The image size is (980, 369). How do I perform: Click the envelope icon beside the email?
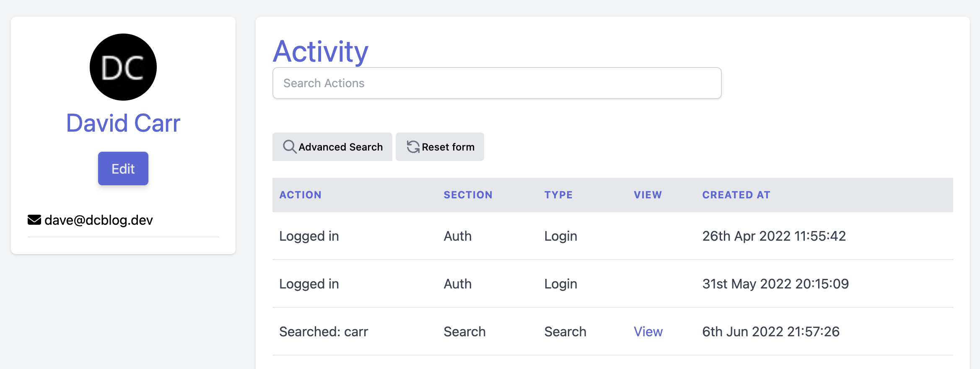[x=34, y=220]
